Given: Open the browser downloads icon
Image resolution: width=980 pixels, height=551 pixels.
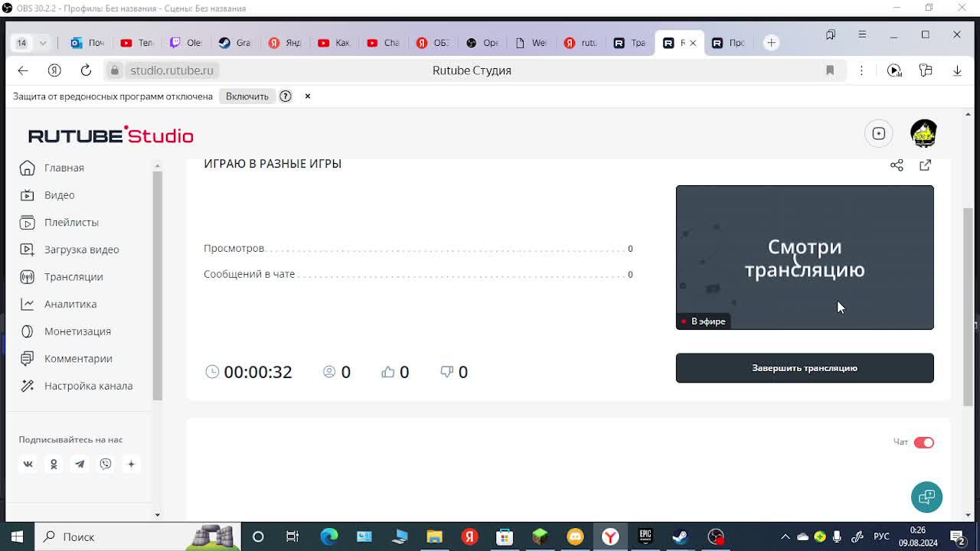Looking at the screenshot, I should (957, 70).
